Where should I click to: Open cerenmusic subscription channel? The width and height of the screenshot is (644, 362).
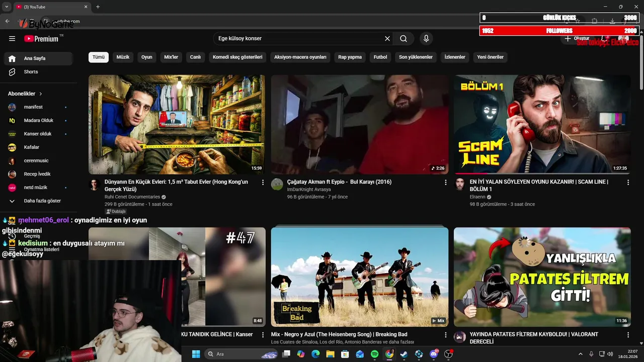tap(38, 161)
